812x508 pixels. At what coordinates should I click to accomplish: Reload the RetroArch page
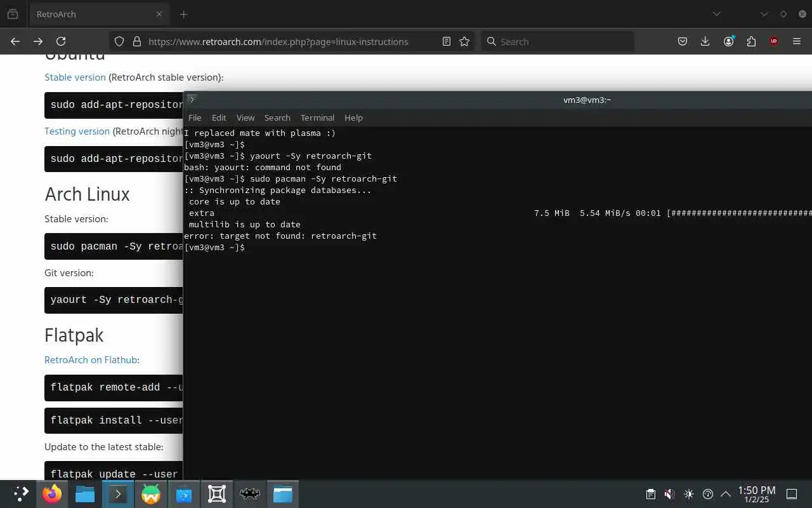pyautogui.click(x=61, y=41)
